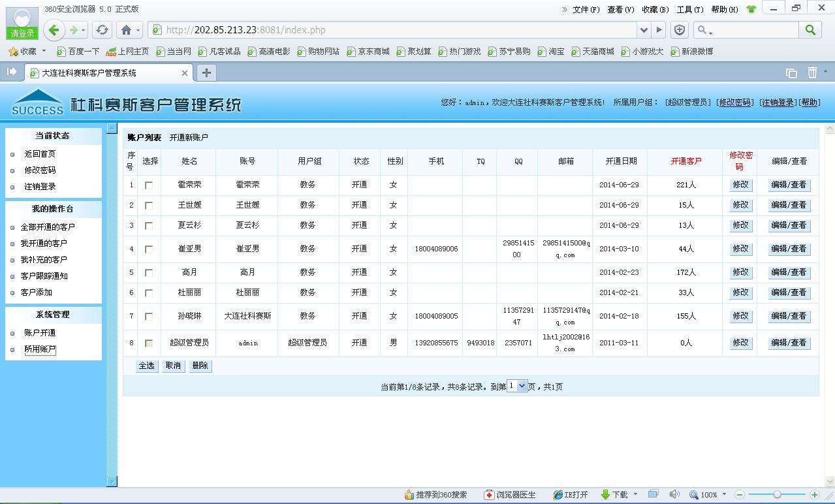Viewport: 835px width, 504px height.
Task: Open the 查看(V) menu
Action: tap(620, 9)
